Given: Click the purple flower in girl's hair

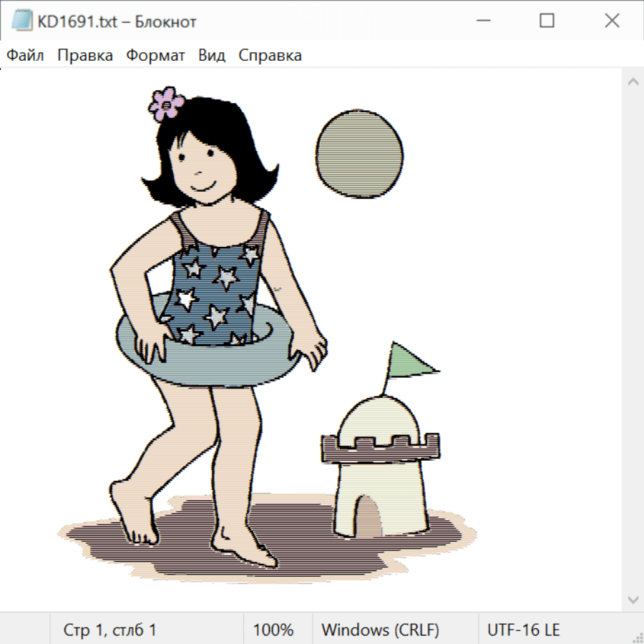Looking at the screenshot, I should [167, 104].
